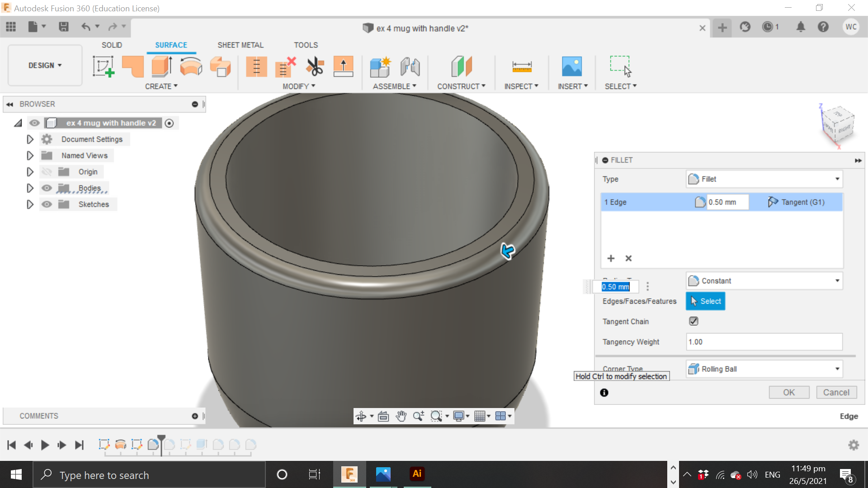868x488 pixels.
Task: Toggle Tangent Chain checkbox on
Action: tap(693, 320)
